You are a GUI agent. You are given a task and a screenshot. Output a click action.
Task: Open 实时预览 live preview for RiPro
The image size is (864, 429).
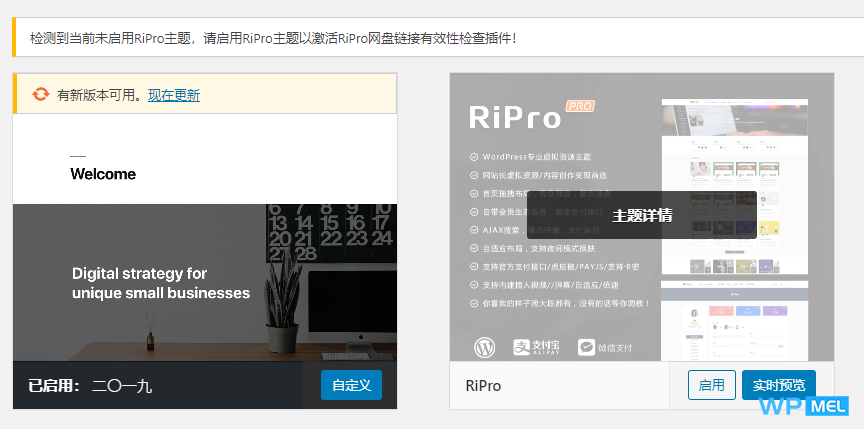[x=779, y=385]
